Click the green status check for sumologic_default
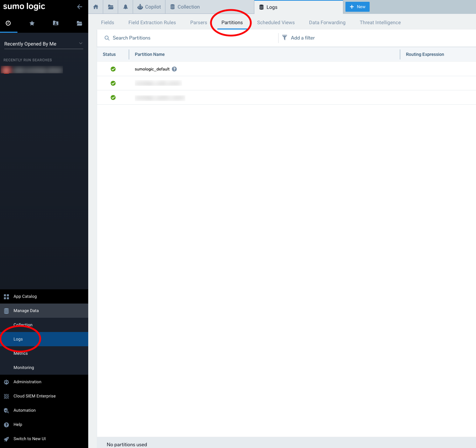Image resolution: width=476 pixels, height=448 pixels. coord(113,69)
